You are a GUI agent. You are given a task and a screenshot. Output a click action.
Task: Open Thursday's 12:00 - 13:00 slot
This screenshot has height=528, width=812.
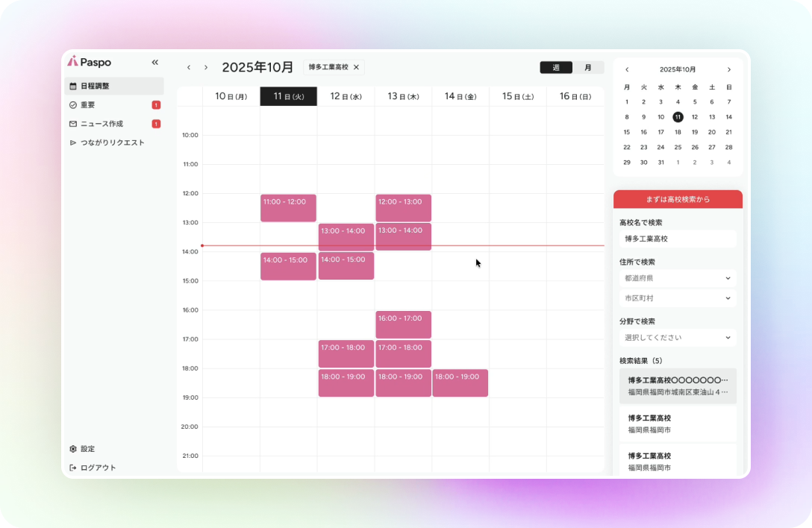pyautogui.click(x=404, y=208)
